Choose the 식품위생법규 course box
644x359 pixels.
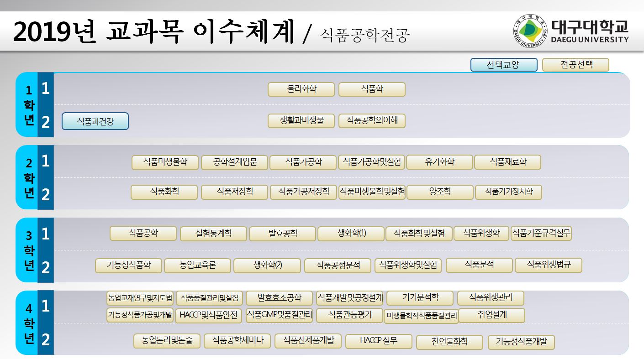pos(548,265)
